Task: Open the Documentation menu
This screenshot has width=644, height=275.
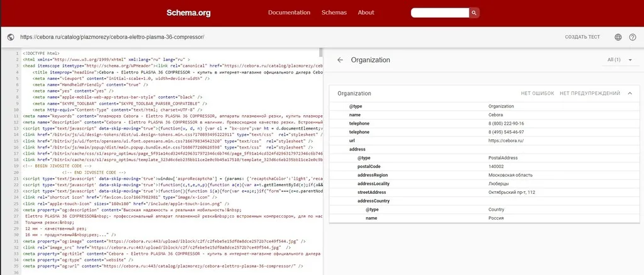Action: tap(289, 13)
